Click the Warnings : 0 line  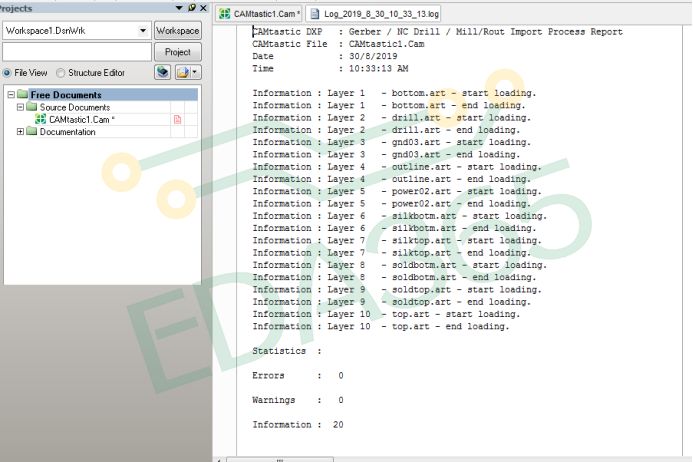[297, 400]
